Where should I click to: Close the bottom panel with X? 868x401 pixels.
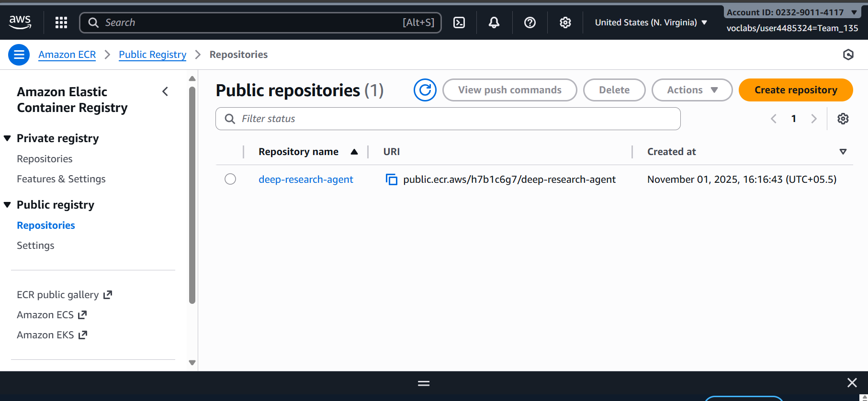(x=852, y=382)
